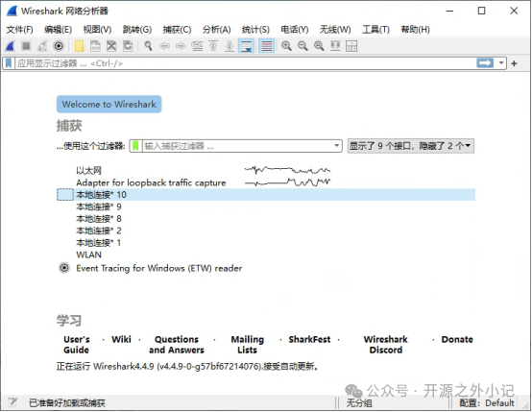Image resolution: width=532 pixels, height=412 pixels.
Task: Open the 电话(Y) menu
Action: [295, 30]
